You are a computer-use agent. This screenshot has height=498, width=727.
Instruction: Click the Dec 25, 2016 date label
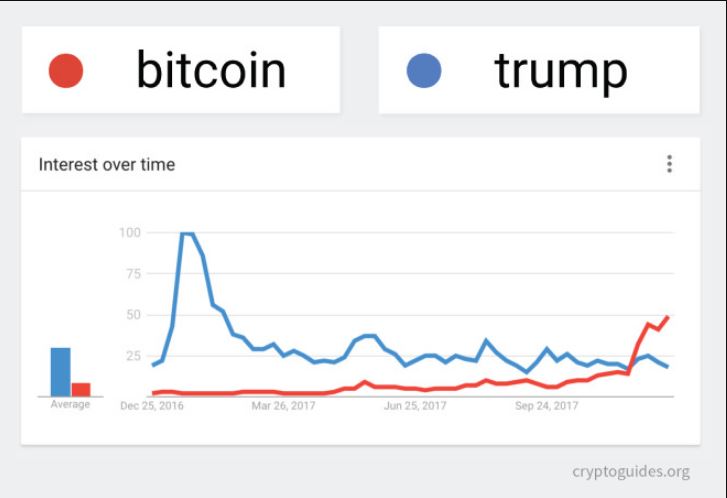click(152, 406)
